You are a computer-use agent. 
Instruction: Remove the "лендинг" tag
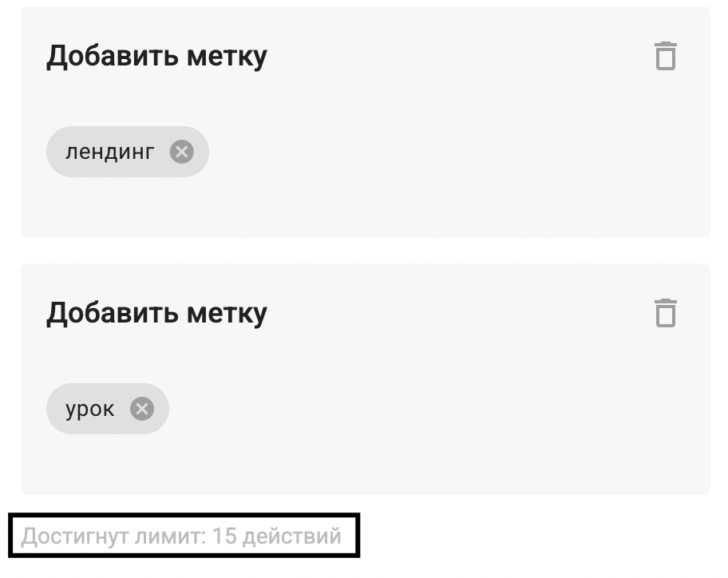[182, 152]
